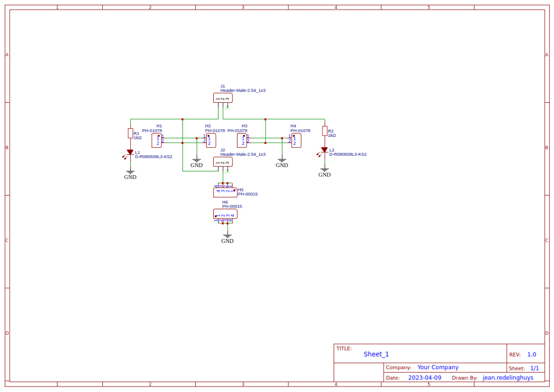Click the R1 1kΩ value text
Image resolution: width=554 pixels, height=392 pixels.
pos(137,138)
